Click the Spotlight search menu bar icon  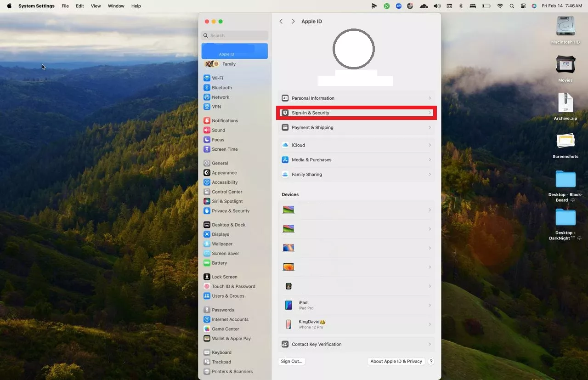tap(512, 6)
